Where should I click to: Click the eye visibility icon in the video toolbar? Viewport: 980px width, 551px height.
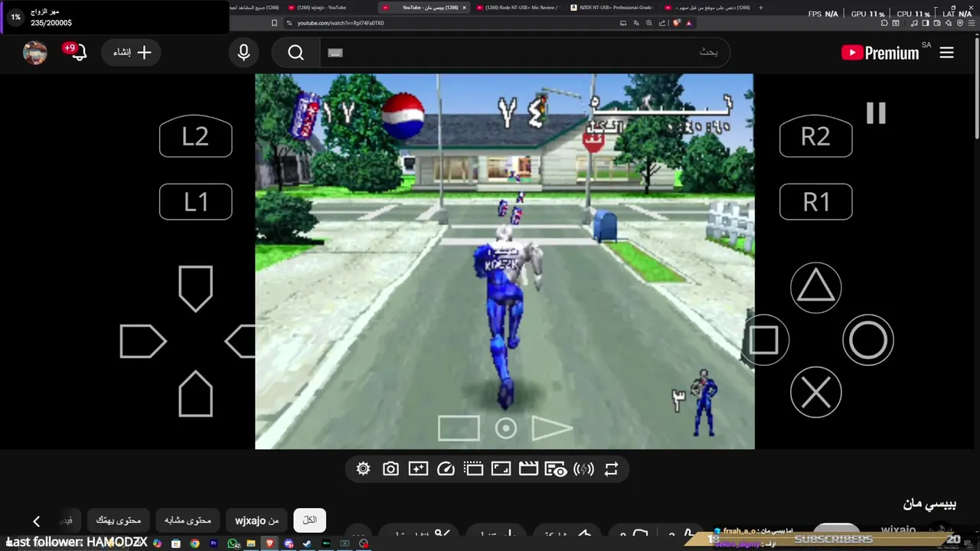point(555,469)
